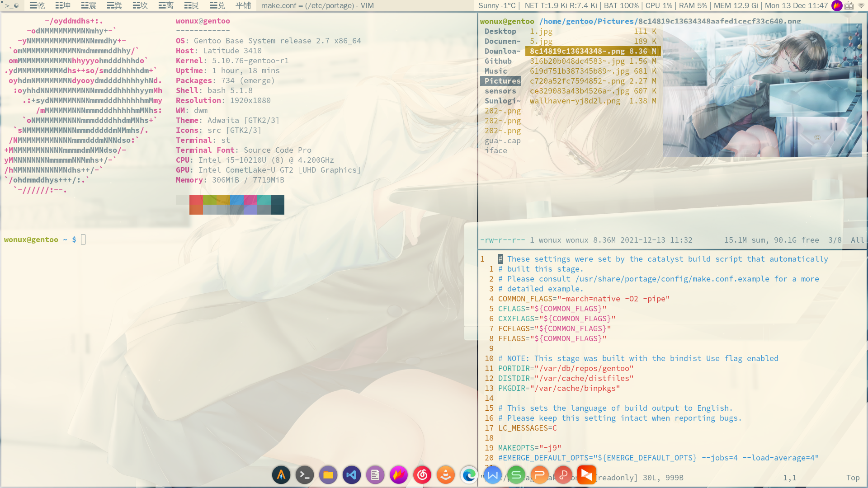Image resolution: width=868 pixels, height=488 pixels.
Task: Select the notebook/notes icon in taskbar
Action: pos(375,475)
